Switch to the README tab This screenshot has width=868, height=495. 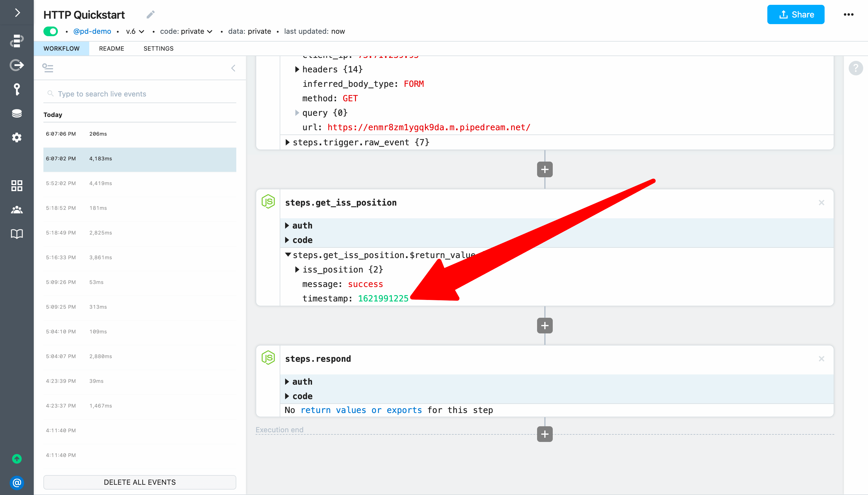click(x=112, y=49)
